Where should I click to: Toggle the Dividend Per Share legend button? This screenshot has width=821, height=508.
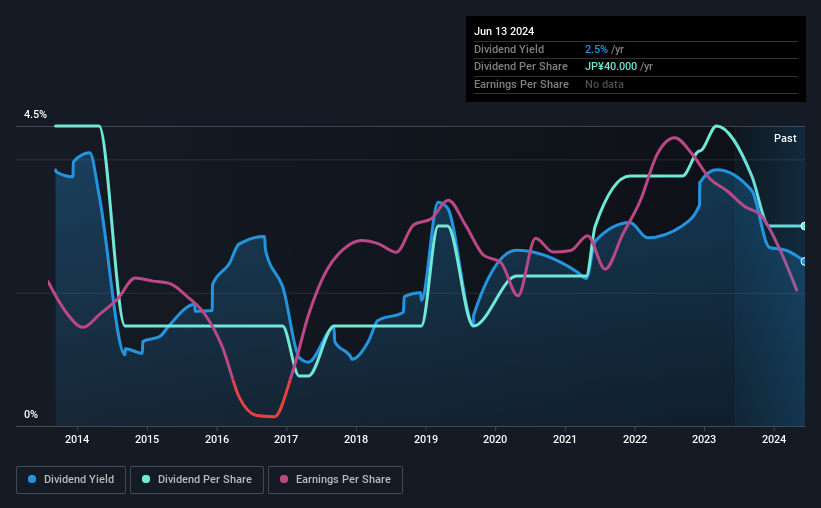click(197, 480)
